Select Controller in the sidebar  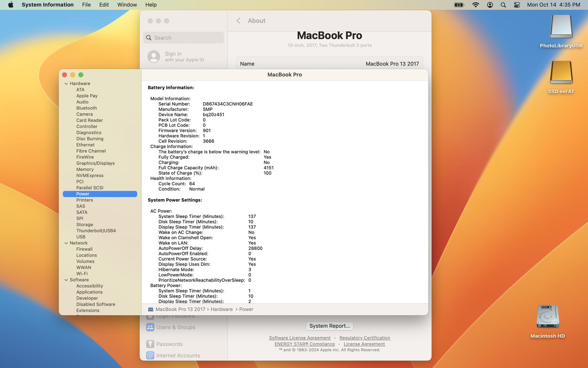click(x=87, y=126)
